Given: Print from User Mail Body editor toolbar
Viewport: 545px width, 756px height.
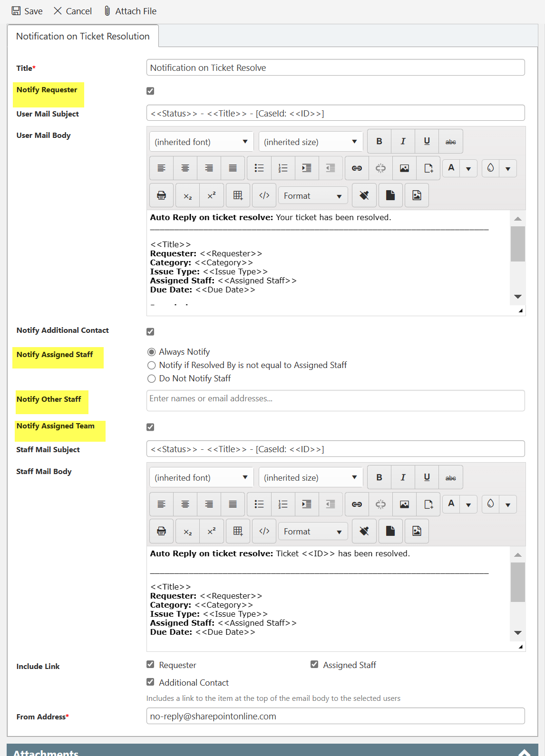Looking at the screenshot, I should (x=162, y=195).
